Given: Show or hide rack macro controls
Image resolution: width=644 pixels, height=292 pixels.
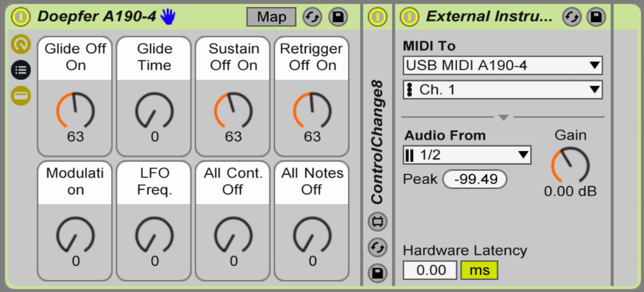Looking at the screenshot, I should tap(20, 45).
